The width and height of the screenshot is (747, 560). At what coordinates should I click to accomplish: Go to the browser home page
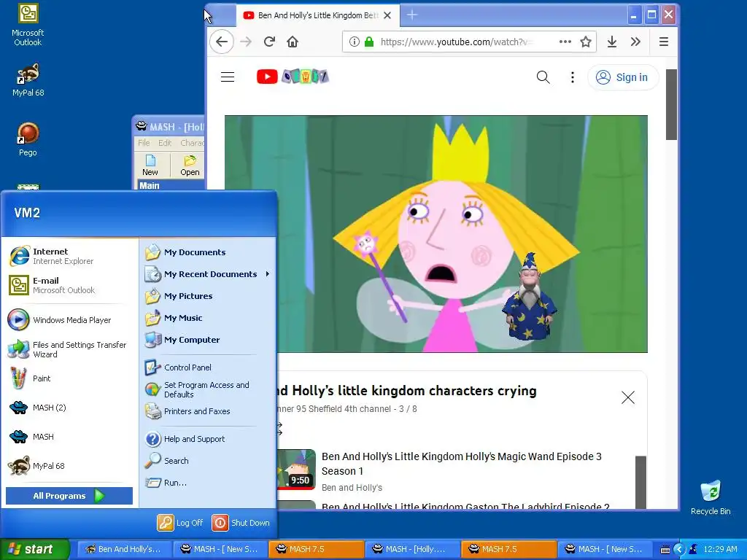pyautogui.click(x=293, y=42)
